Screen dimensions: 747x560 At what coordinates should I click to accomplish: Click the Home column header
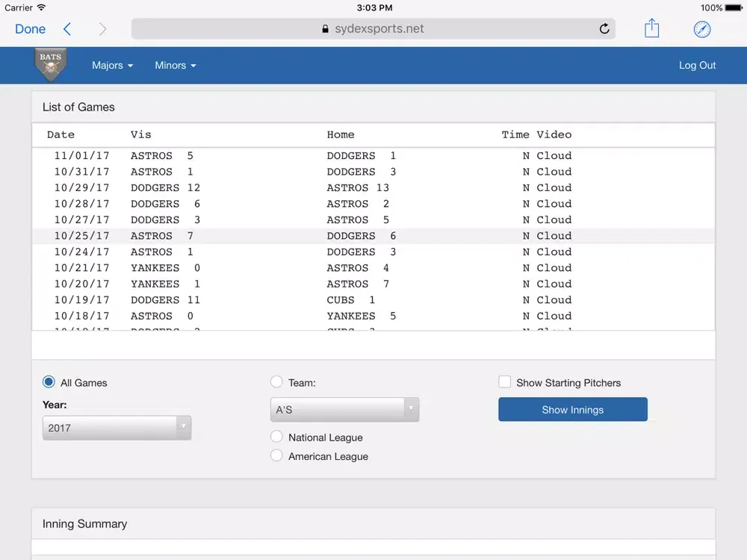coord(340,134)
